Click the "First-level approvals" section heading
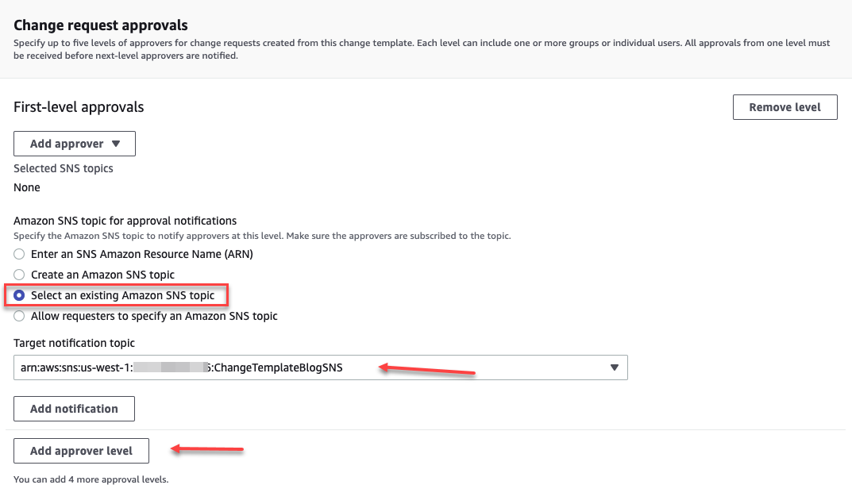852x504 pixels. click(78, 106)
